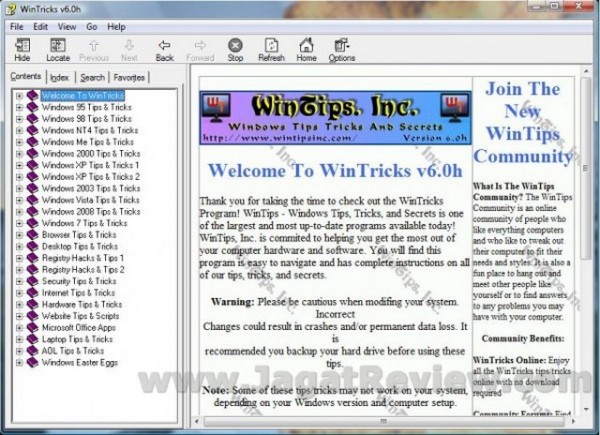Click the book icon beside Windows Vista Tips

(33, 200)
